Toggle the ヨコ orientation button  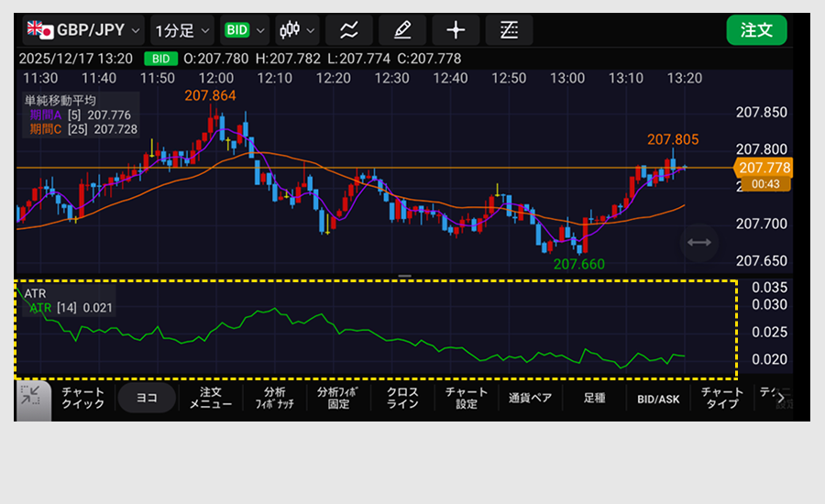pyautogui.click(x=147, y=399)
